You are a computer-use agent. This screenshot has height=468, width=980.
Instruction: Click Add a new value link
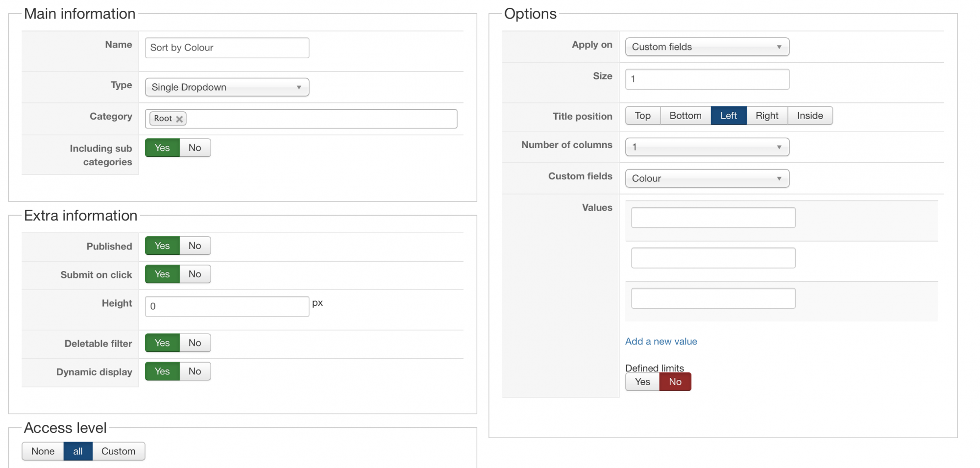[661, 342]
